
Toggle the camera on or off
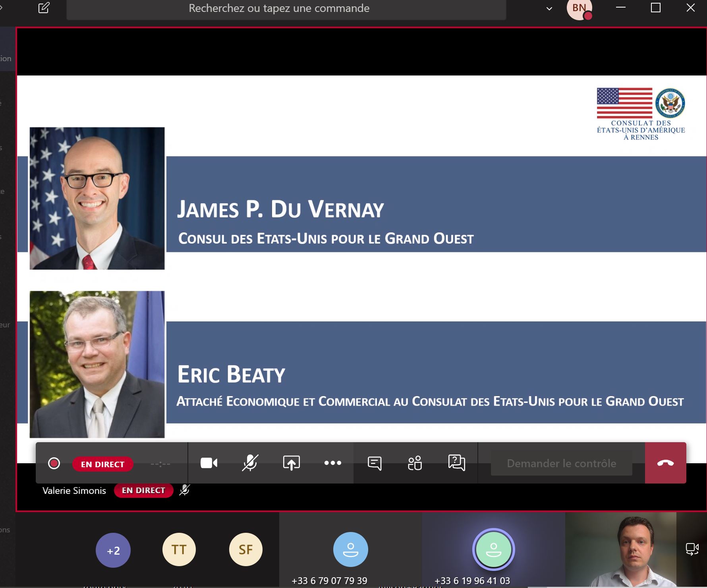(209, 463)
